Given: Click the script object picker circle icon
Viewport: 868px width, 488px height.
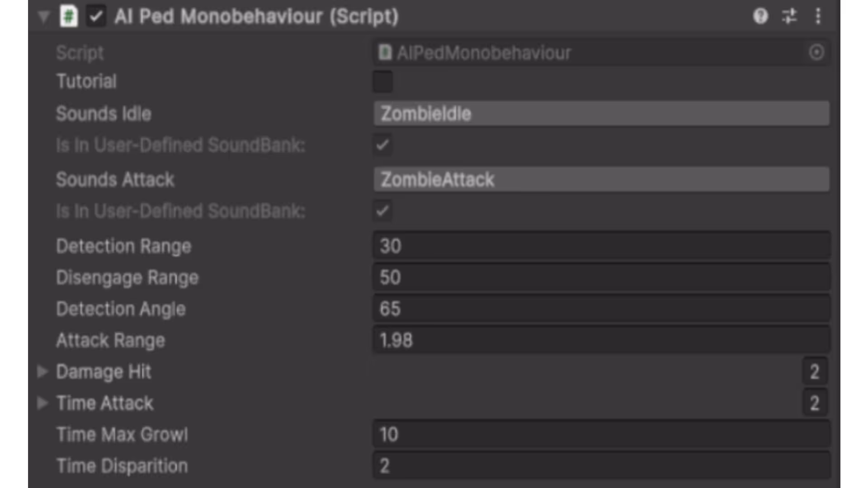Looking at the screenshot, I should tap(816, 53).
